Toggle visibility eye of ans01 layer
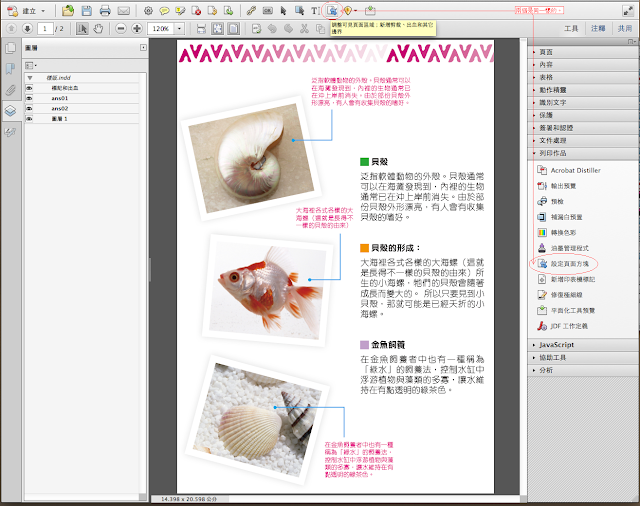640x506 pixels. 29,98
